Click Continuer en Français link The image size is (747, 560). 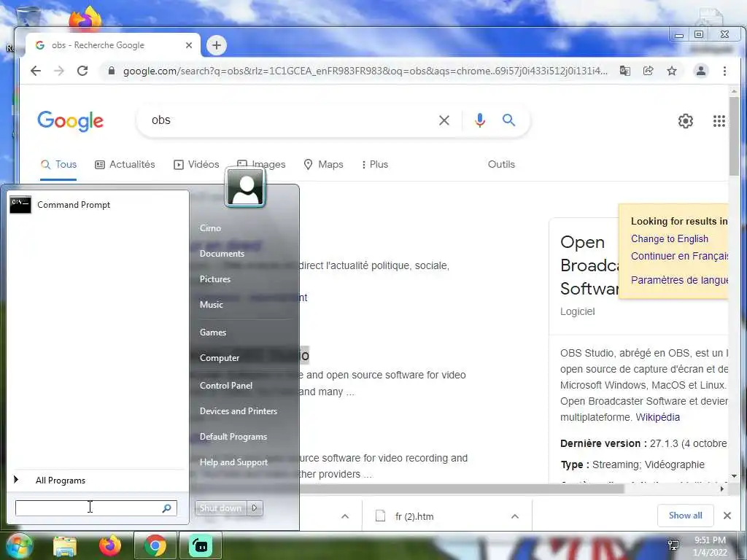coord(679,256)
